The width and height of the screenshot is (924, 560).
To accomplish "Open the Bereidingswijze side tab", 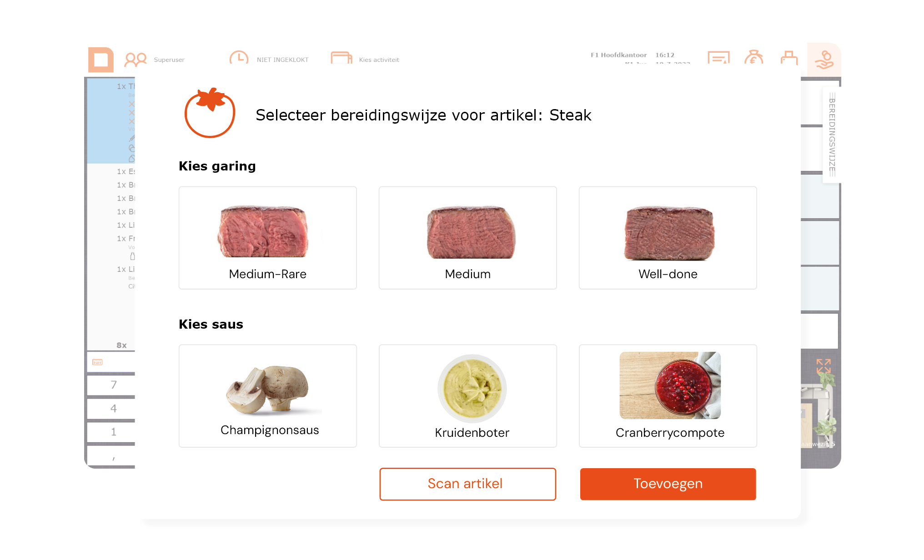I will point(832,135).
